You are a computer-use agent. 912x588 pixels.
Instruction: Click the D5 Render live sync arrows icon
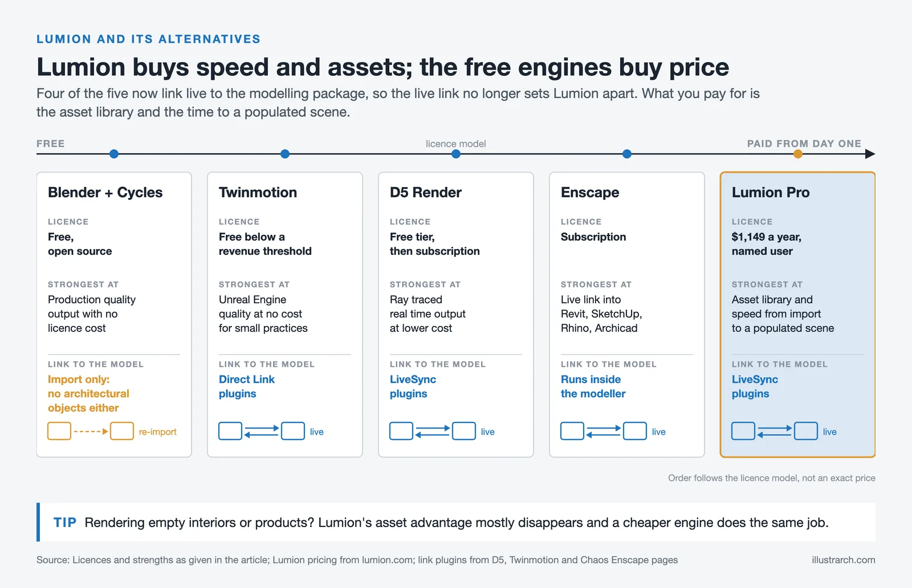pos(433,431)
